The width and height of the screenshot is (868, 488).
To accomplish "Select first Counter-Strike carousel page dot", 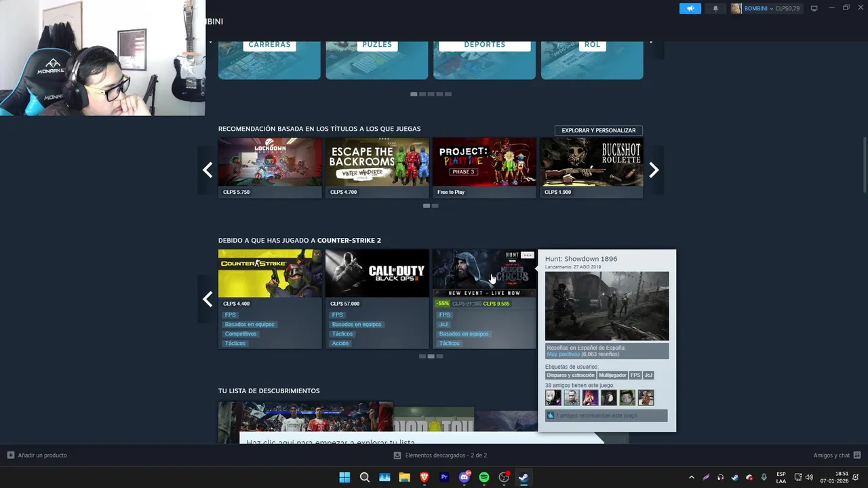I will click(422, 356).
